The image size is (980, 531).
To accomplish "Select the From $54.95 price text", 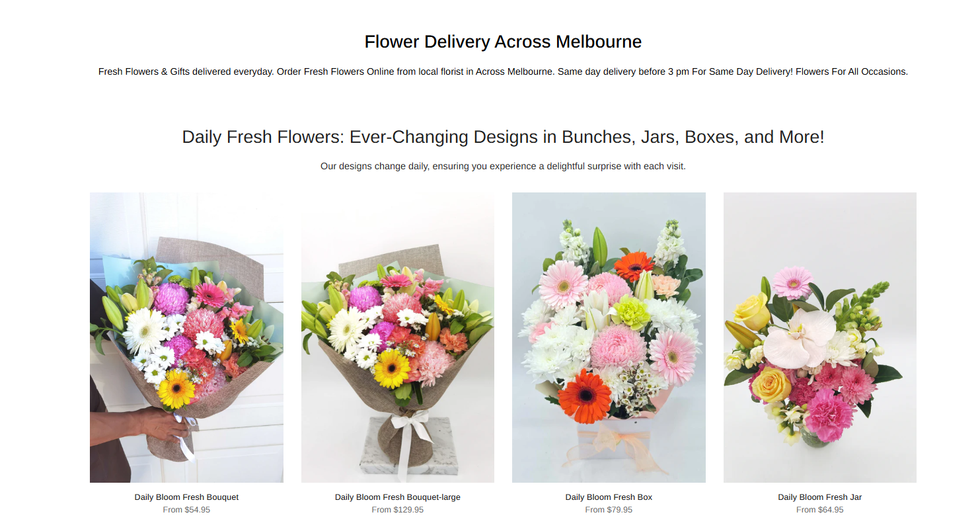I will tap(186, 510).
